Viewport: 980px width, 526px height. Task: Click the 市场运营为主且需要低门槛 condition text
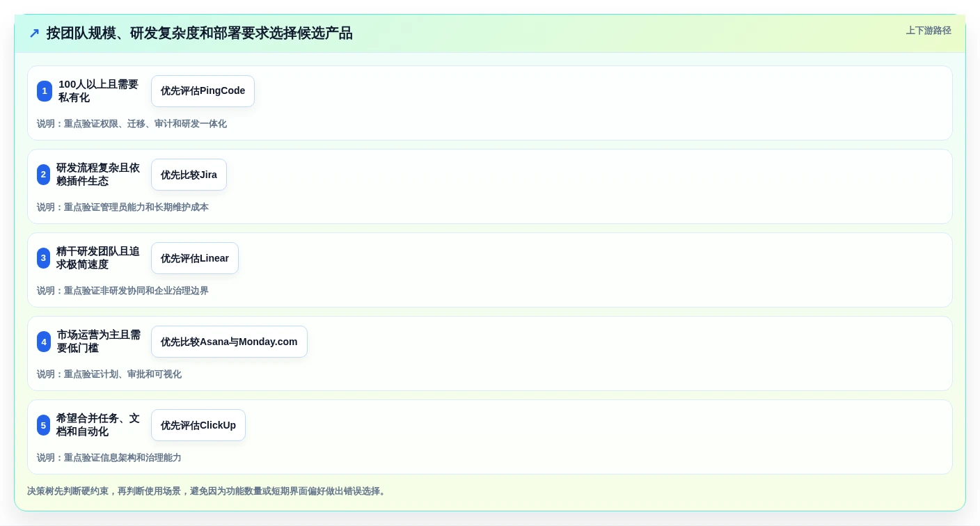[x=99, y=342]
